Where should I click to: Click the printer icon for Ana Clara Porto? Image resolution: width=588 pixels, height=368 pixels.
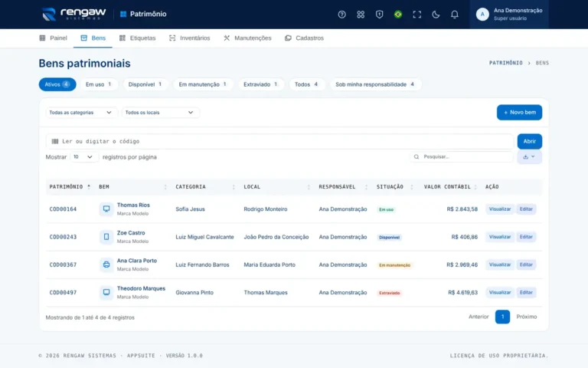click(x=106, y=264)
